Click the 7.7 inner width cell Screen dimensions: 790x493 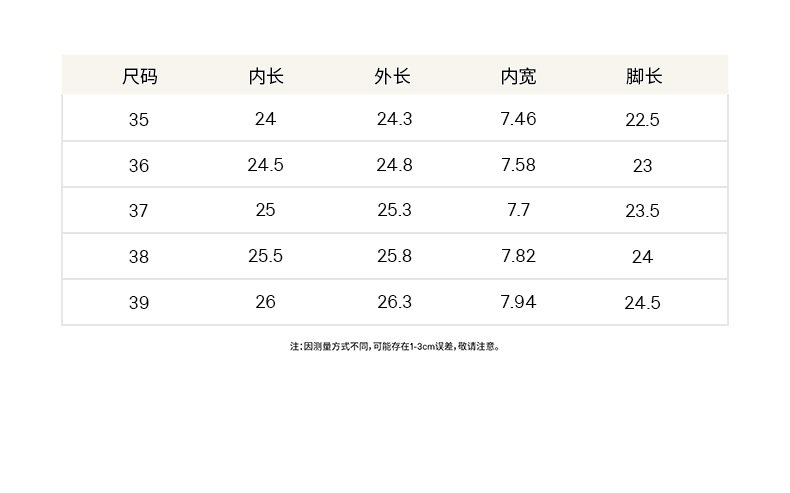coord(518,211)
